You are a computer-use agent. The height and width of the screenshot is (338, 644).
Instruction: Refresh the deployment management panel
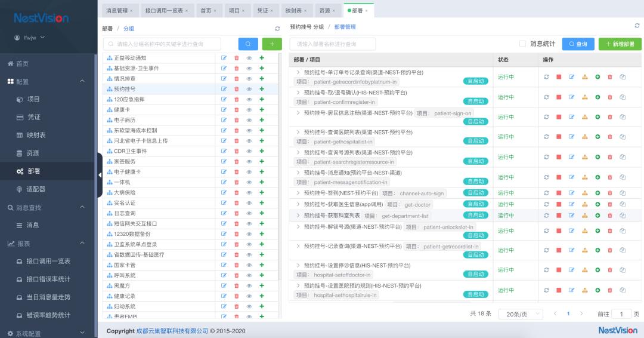pos(637,26)
